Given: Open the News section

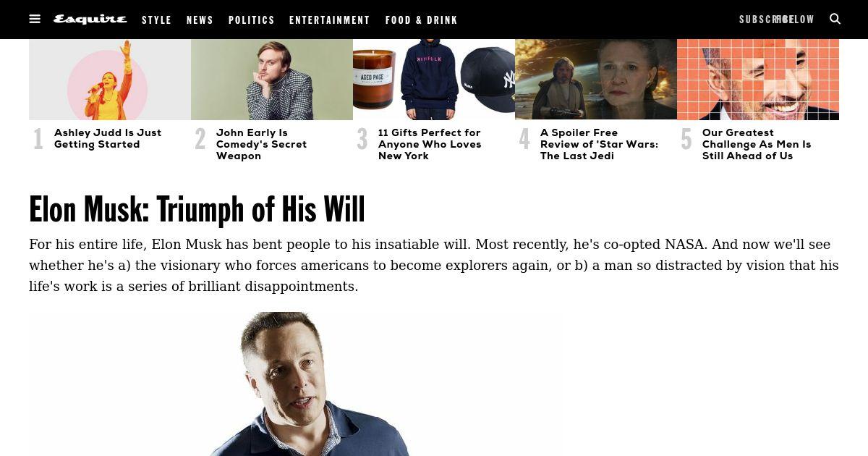Looking at the screenshot, I should (200, 20).
